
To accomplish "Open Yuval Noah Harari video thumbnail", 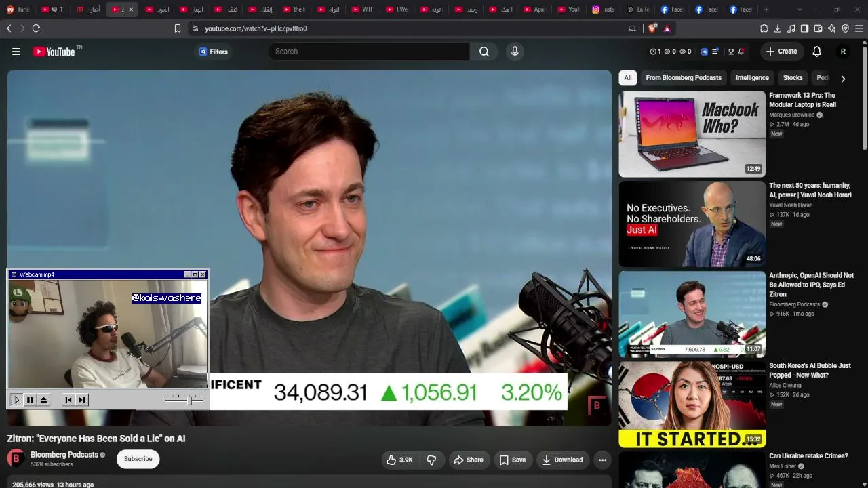I will (692, 224).
